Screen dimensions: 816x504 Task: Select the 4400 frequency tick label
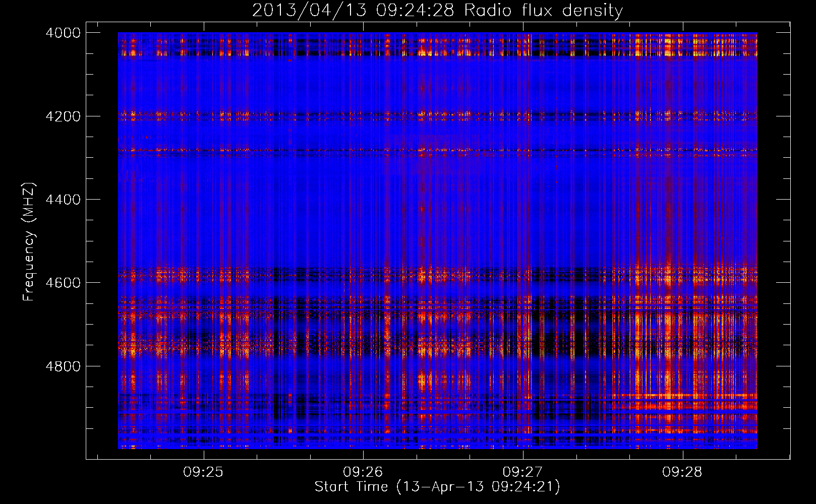pos(63,200)
